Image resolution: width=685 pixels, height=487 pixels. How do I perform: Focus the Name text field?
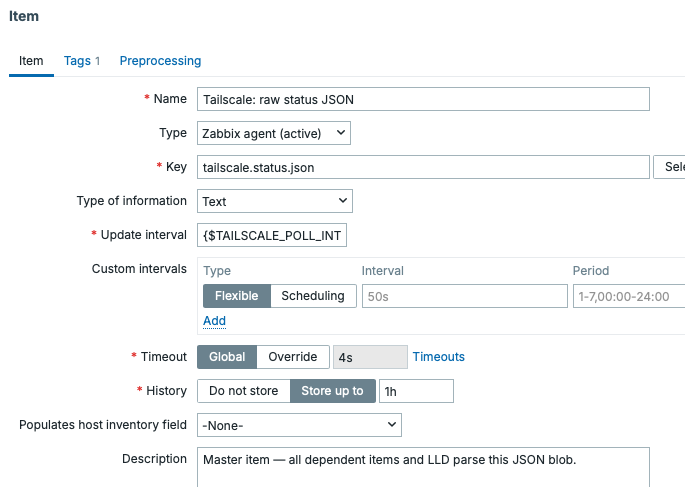coord(423,99)
